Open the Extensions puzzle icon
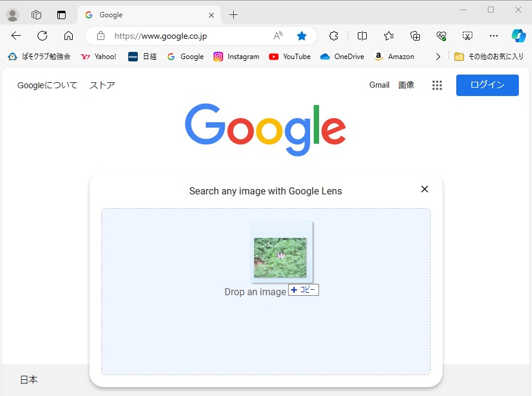The height and width of the screenshot is (396, 532). click(x=334, y=36)
